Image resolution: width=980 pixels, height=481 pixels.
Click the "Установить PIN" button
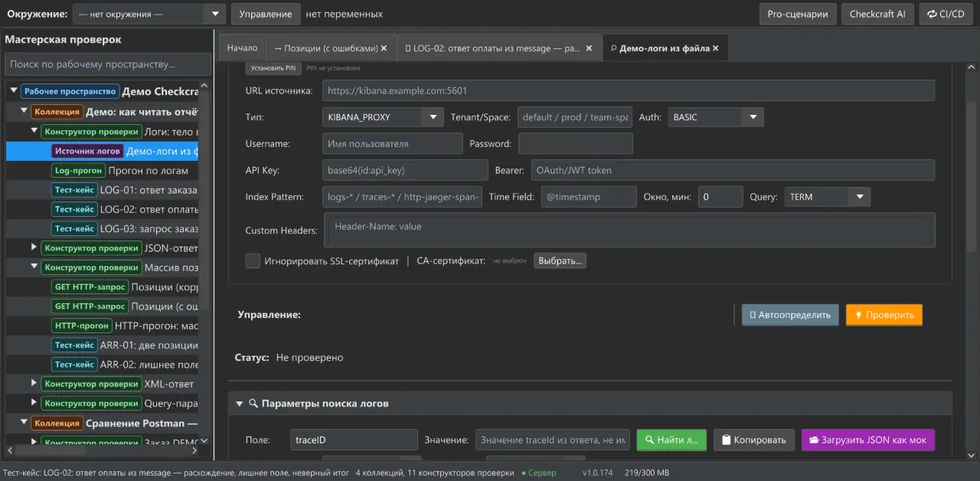[x=273, y=68]
